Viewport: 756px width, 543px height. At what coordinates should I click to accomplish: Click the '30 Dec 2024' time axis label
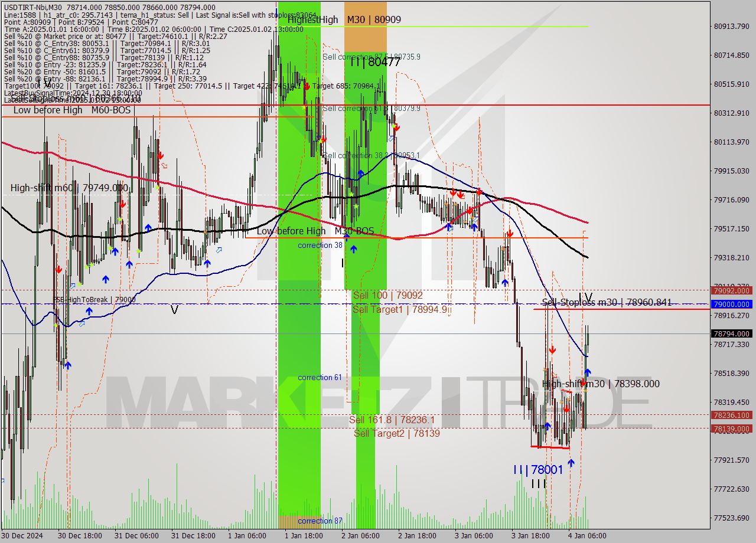(22, 536)
